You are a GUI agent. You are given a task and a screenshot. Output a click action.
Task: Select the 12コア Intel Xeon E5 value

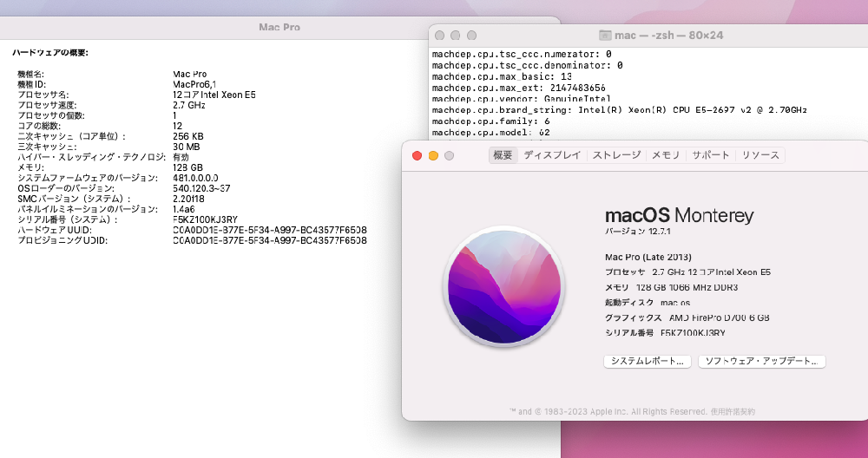point(214,95)
